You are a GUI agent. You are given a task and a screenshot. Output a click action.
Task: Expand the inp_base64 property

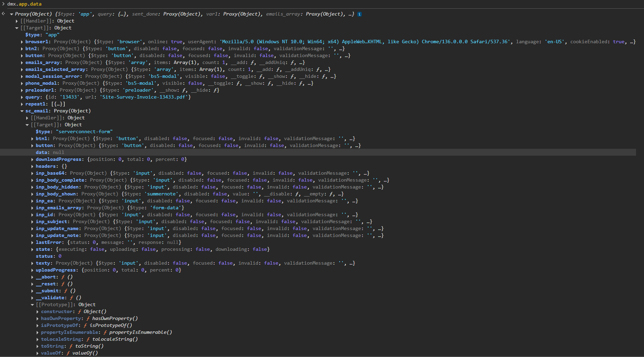[32, 173]
